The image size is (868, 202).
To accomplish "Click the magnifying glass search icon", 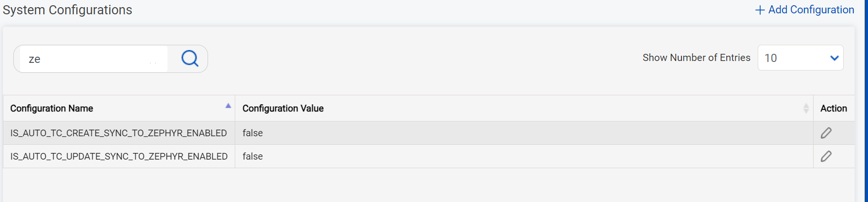I will pos(189,59).
